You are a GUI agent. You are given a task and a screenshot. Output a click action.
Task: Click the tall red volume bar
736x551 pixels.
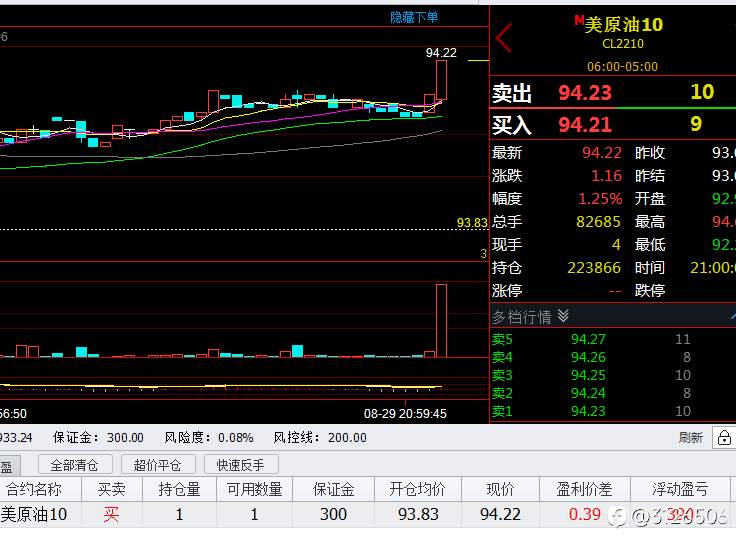(x=441, y=321)
